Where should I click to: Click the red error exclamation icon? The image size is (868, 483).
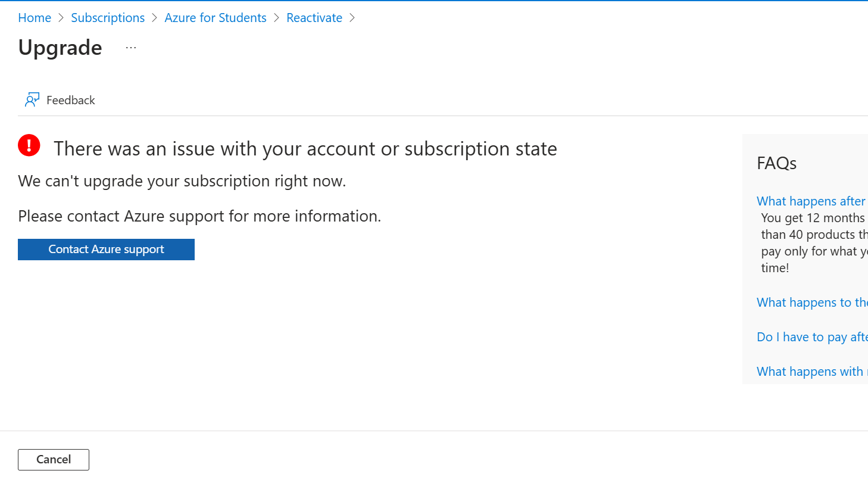click(x=29, y=145)
